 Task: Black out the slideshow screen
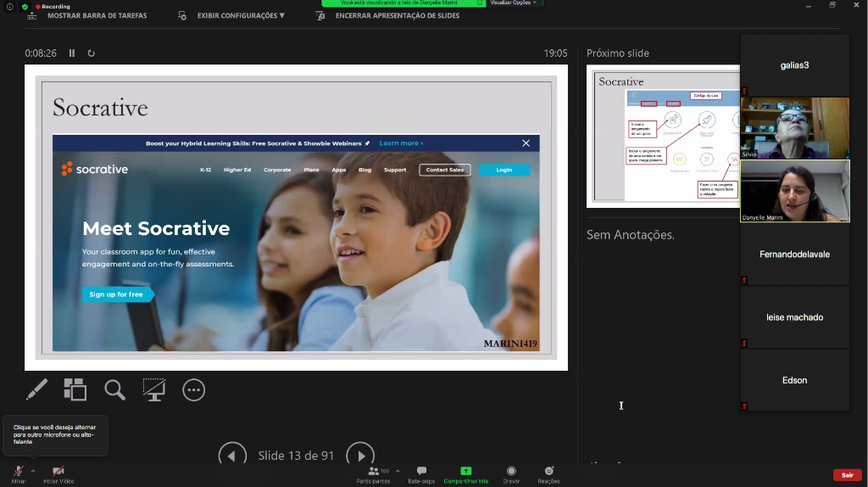point(154,389)
